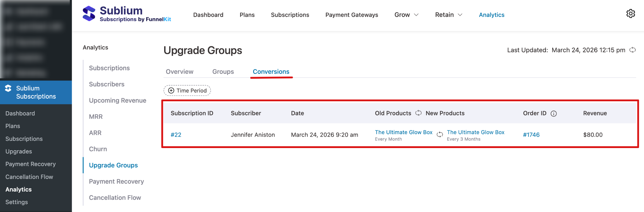Click the Sublium logo icon
Viewport: 644px width, 212px height.
click(x=89, y=14)
